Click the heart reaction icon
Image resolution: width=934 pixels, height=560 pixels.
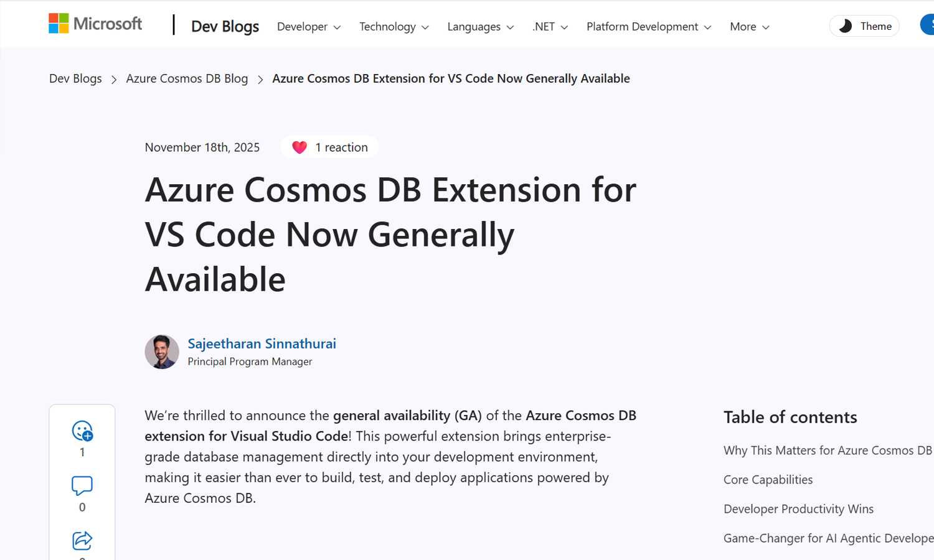(x=300, y=147)
